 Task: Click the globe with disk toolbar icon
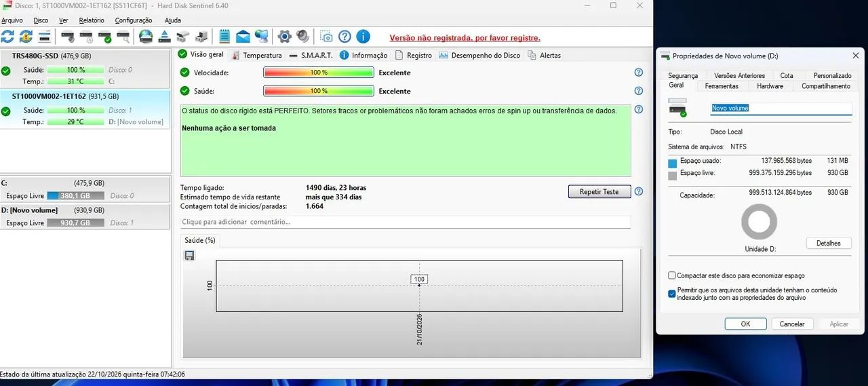(x=146, y=37)
